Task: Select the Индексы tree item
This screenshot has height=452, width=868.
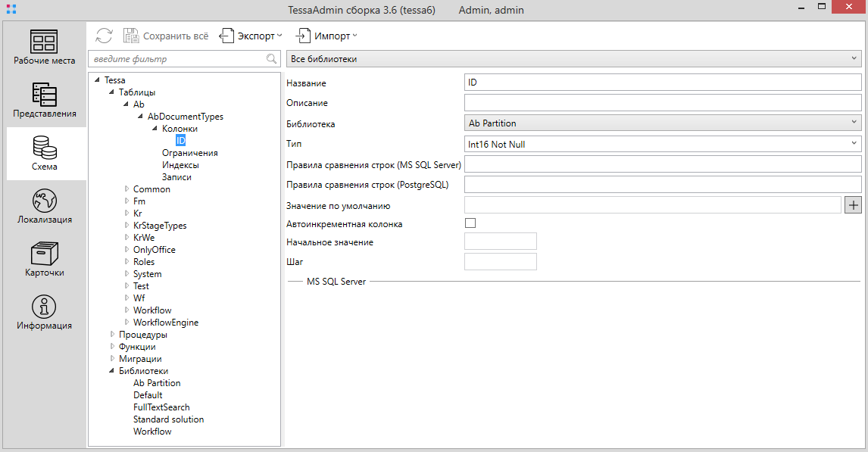Action: coord(180,165)
